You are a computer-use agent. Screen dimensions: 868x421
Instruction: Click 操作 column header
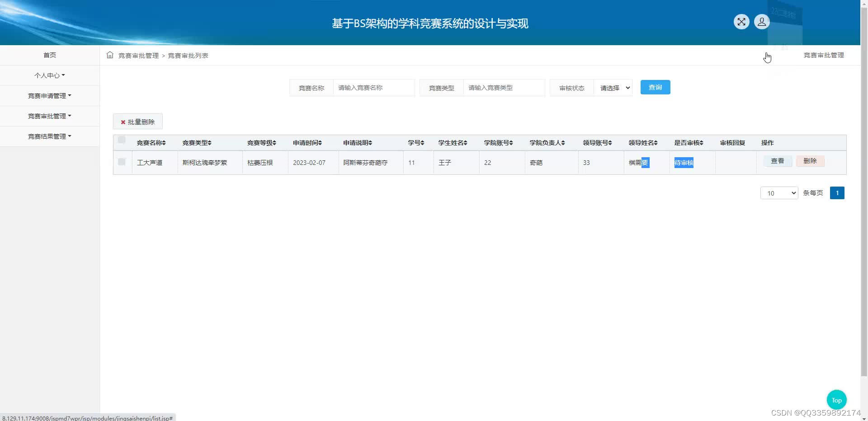pyautogui.click(x=767, y=143)
